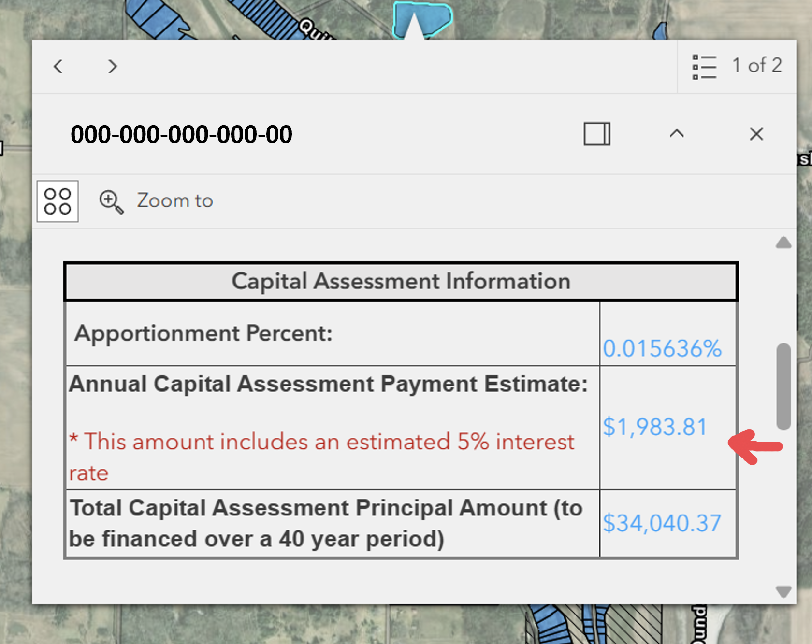Click the Capital Assessment Information header

[401, 282]
